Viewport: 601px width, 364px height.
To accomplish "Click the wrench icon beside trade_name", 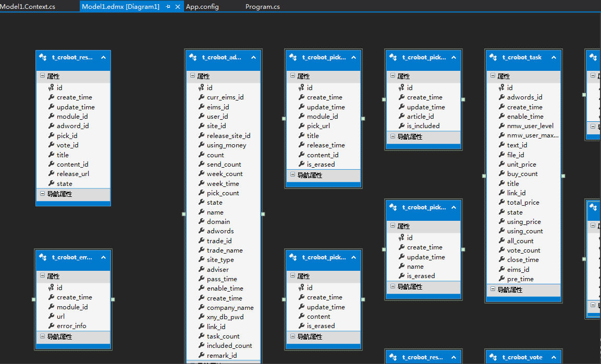I will click(x=201, y=250).
